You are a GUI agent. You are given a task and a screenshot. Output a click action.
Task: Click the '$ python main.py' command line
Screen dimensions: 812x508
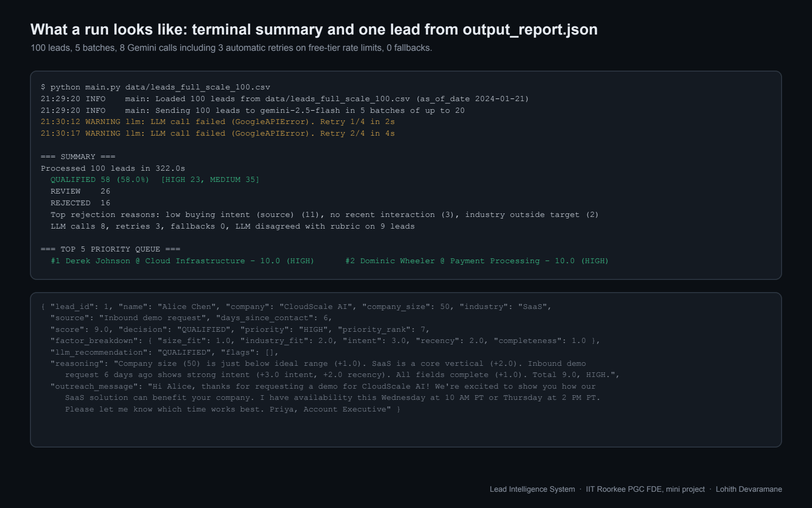(x=155, y=87)
